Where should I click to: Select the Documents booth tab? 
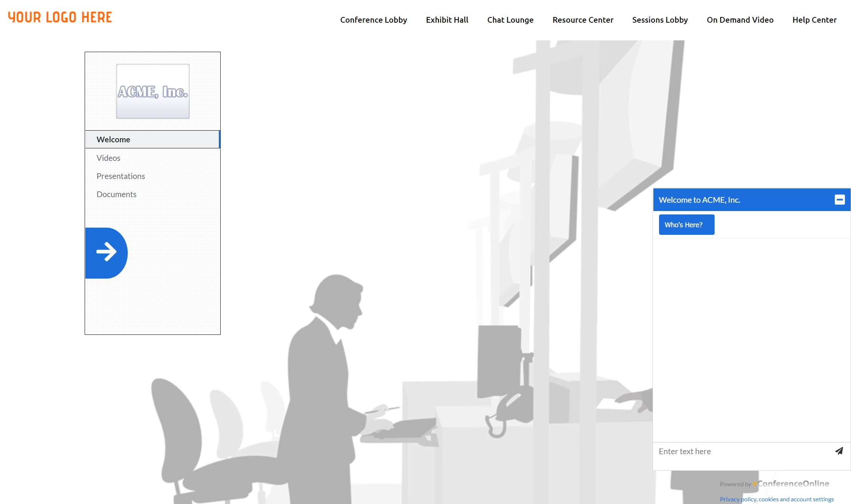[x=153, y=194]
